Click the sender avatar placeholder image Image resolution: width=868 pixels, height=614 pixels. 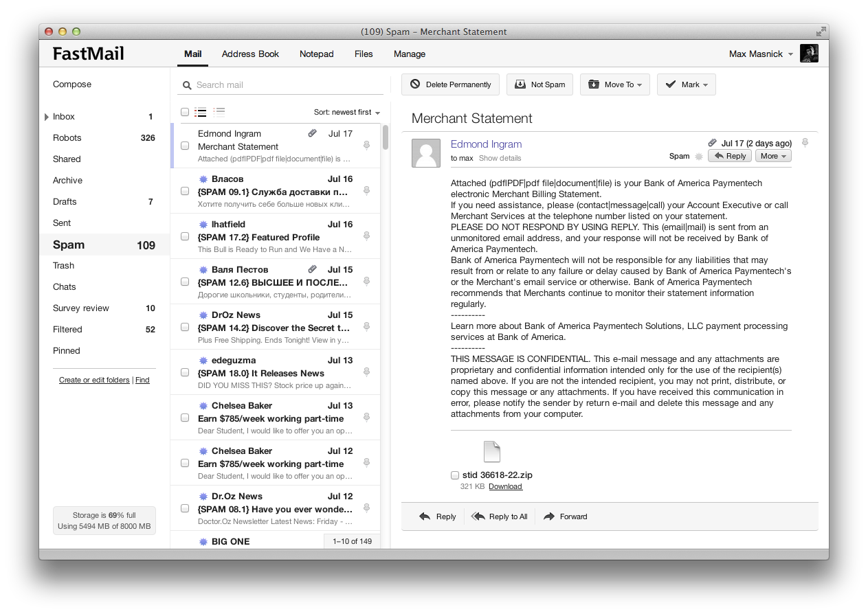(425, 152)
